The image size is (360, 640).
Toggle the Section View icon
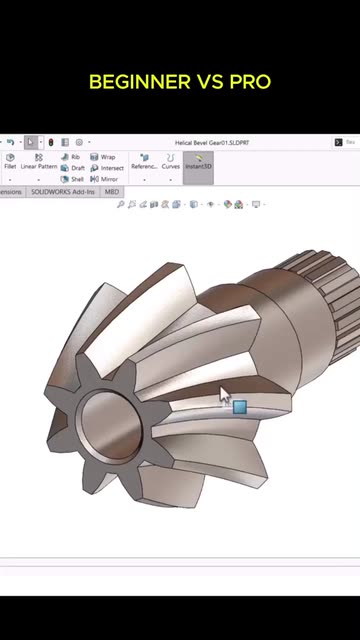(154, 204)
